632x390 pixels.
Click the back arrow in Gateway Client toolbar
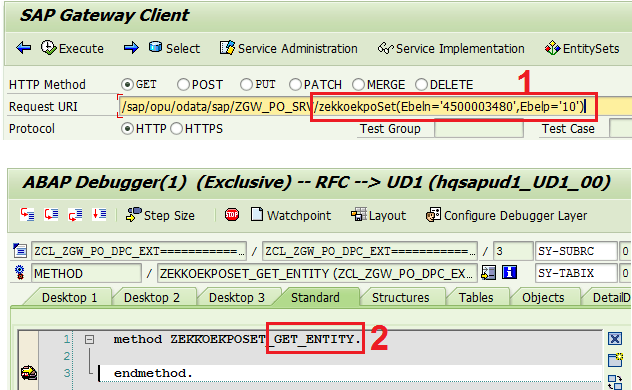pyautogui.click(x=23, y=48)
